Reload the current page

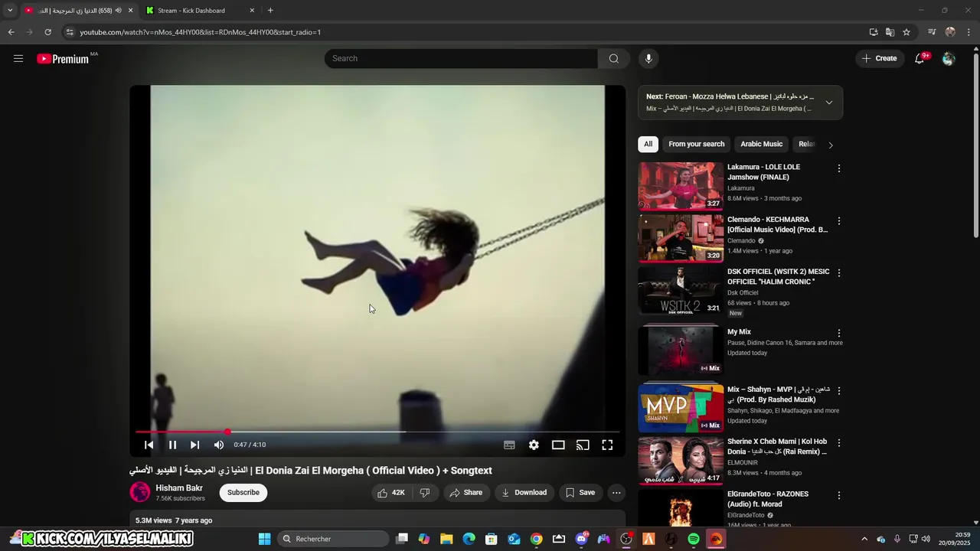(47, 32)
